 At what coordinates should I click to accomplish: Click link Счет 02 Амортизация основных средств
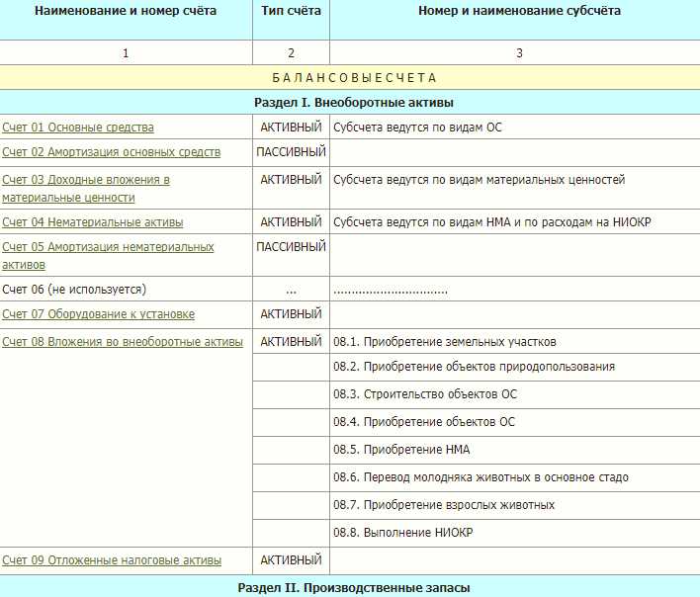(x=112, y=152)
